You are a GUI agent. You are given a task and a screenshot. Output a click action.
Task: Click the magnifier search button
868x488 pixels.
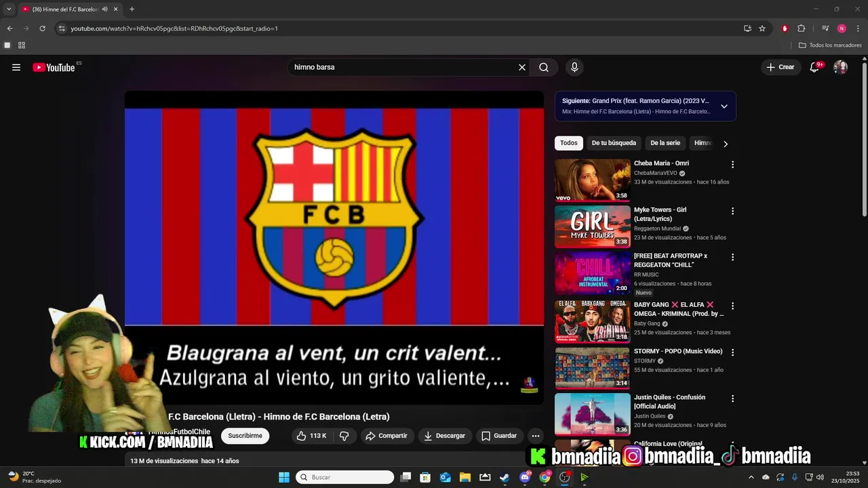click(x=544, y=67)
